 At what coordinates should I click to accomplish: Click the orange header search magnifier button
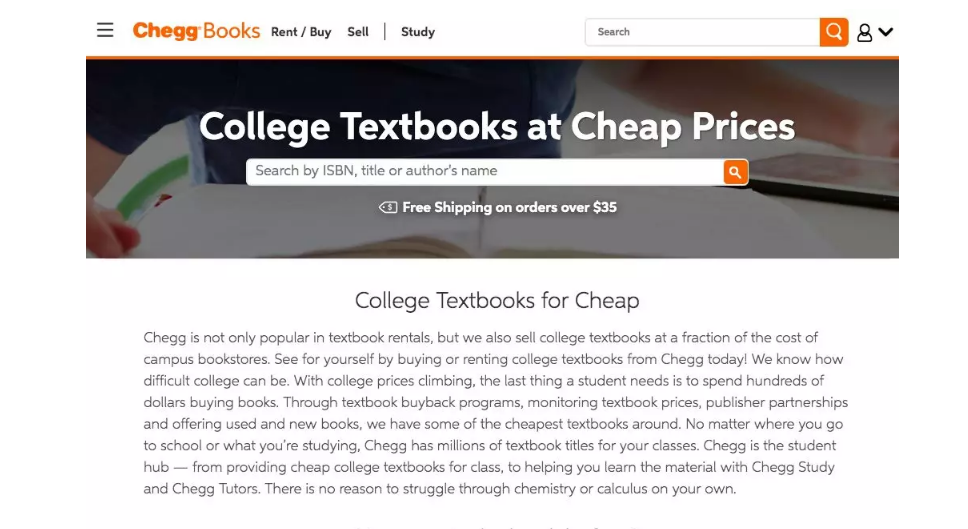[833, 32]
